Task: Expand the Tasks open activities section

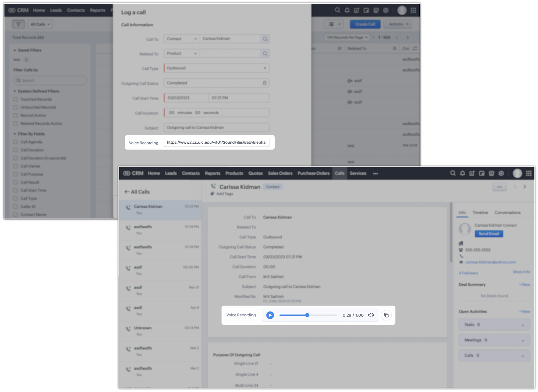Action: coord(494,325)
